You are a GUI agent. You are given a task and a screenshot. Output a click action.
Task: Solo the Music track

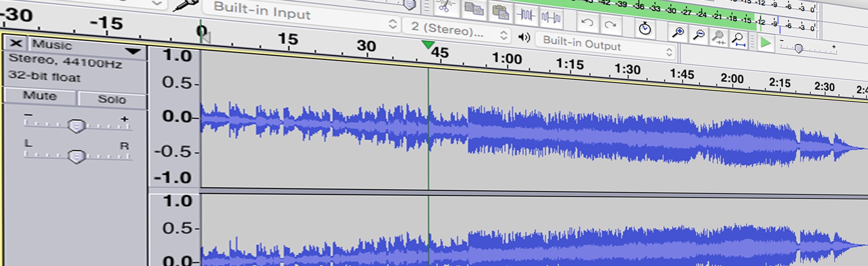coord(112,99)
